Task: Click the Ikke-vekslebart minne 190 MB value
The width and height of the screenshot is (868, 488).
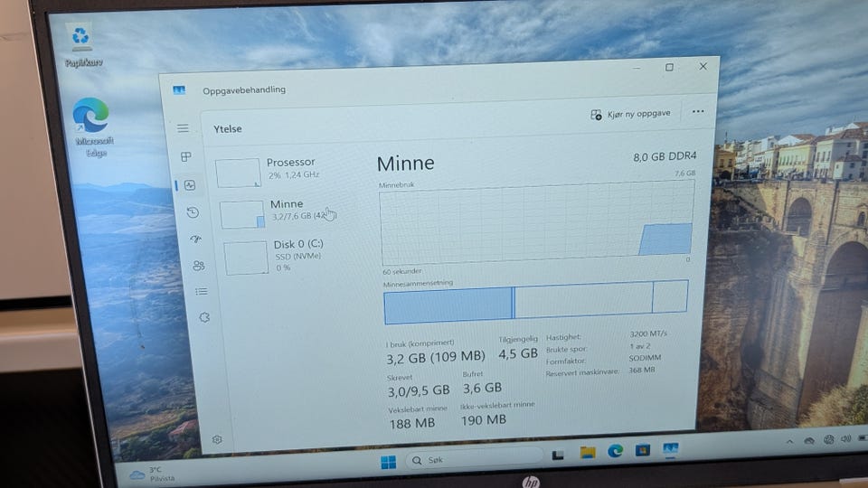Action: [483, 420]
